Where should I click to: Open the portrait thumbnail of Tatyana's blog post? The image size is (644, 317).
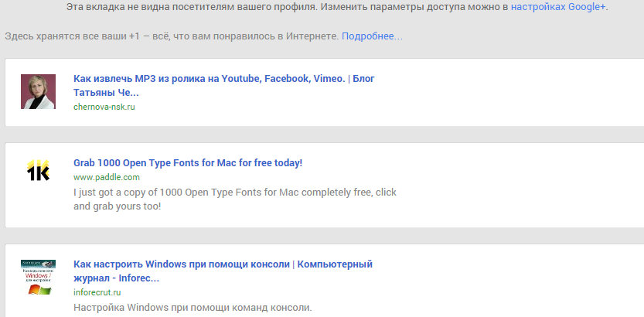pyautogui.click(x=38, y=91)
